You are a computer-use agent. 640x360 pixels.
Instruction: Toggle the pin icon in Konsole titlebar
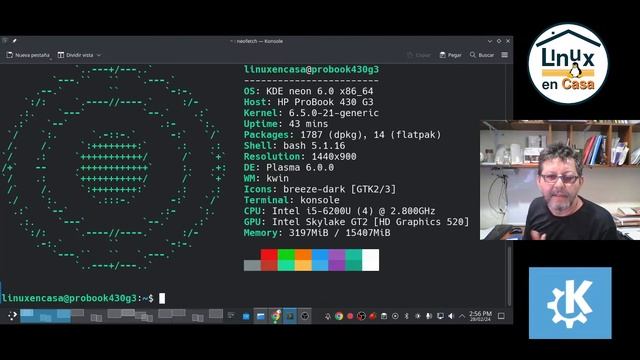[x=15, y=41]
